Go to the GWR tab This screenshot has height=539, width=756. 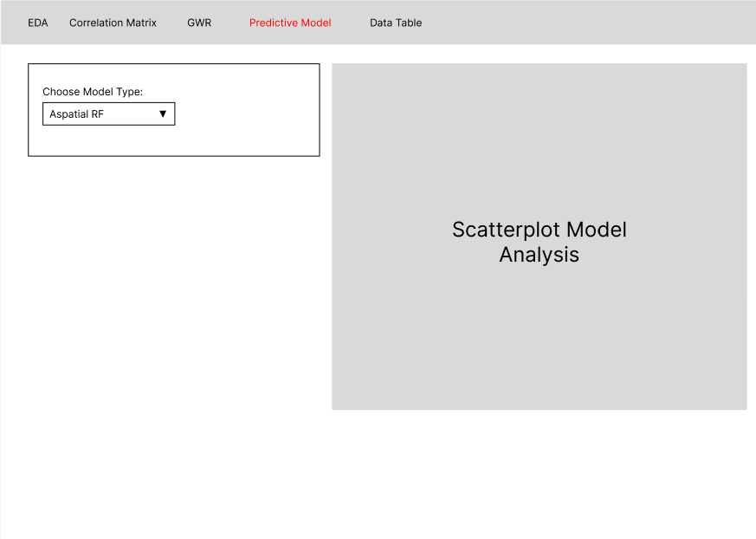coord(199,23)
